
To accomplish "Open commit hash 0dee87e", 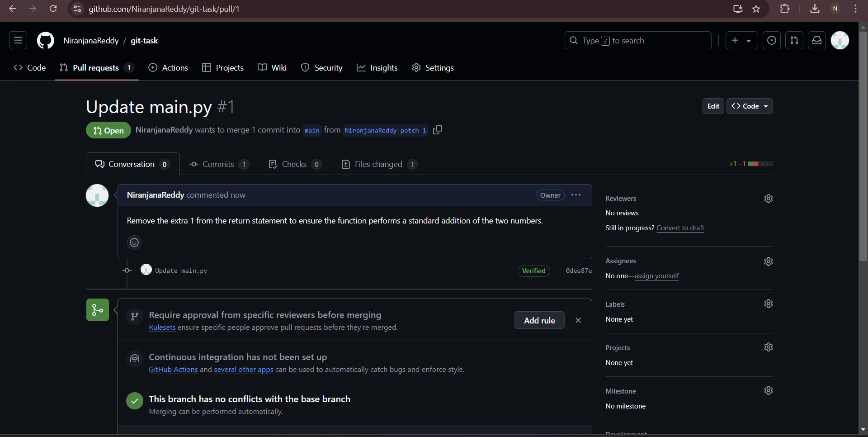I will click(x=579, y=271).
